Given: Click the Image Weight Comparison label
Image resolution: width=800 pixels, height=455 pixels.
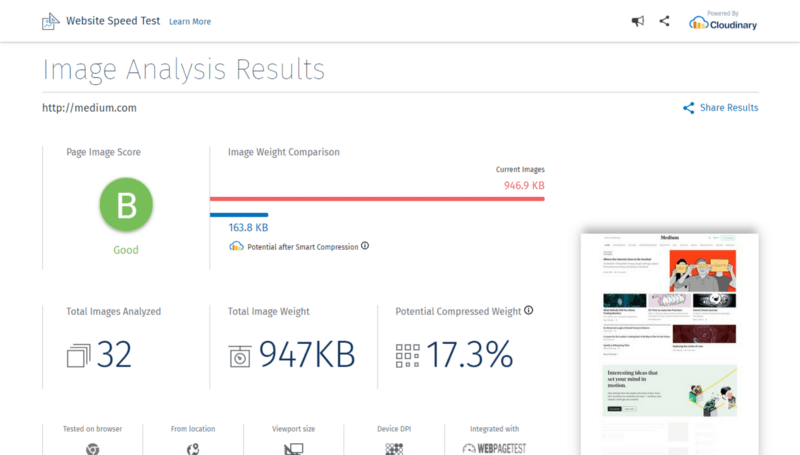Looking at the screenshot, I should (x=284, y=152).
